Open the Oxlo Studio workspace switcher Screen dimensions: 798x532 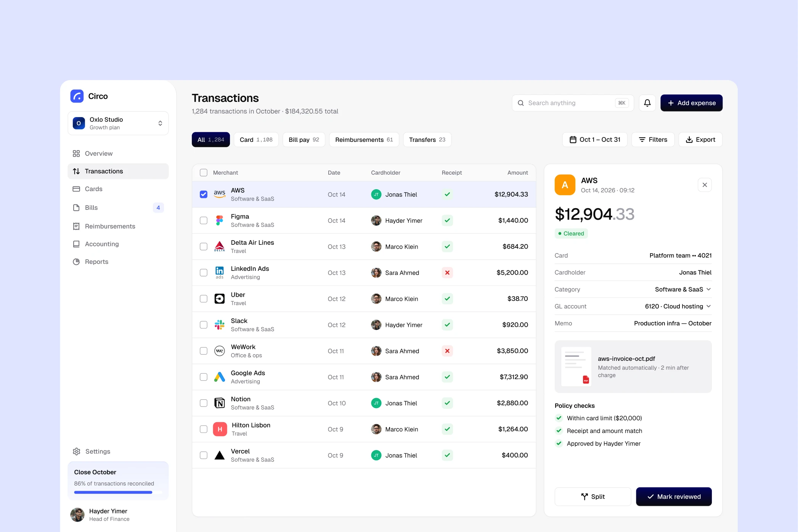click(x=118, y=123)
